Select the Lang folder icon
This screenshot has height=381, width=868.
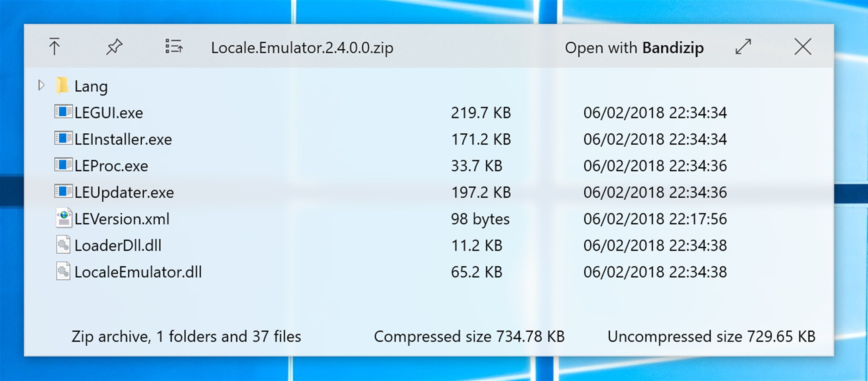click(x=62, y=86)
